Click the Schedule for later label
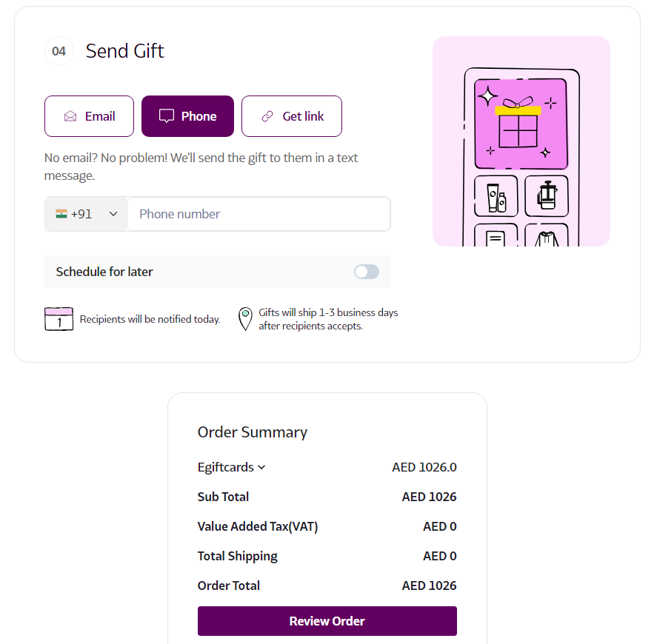Viewport: 657px width, 644px height. click(104, 272)
